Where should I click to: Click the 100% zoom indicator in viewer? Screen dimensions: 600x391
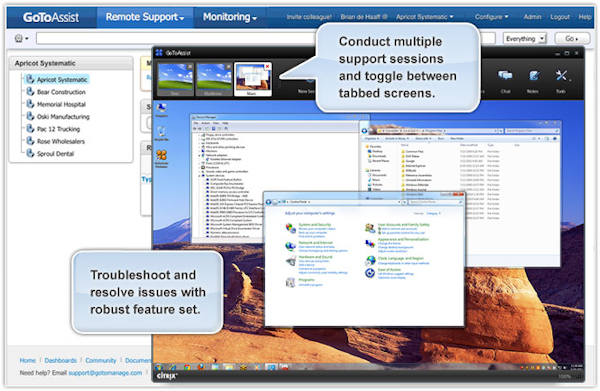point(564,376)
